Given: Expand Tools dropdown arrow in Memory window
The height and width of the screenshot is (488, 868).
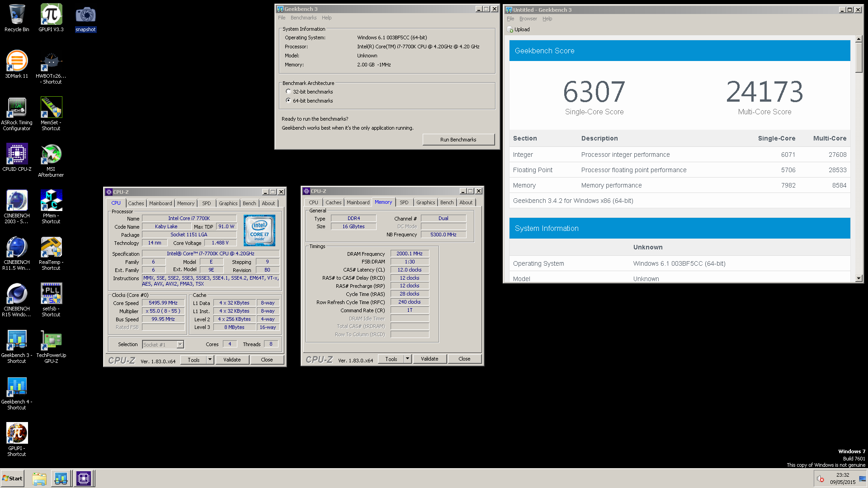Looking at the screenshot, I should [x=408, y=359].
